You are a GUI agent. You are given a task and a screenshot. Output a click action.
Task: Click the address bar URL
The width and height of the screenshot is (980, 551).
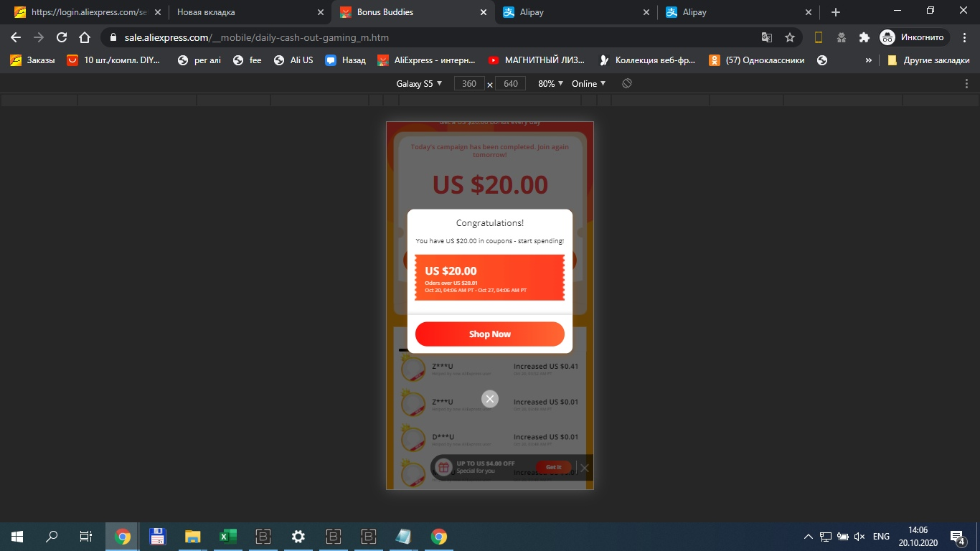pos(257,37)
